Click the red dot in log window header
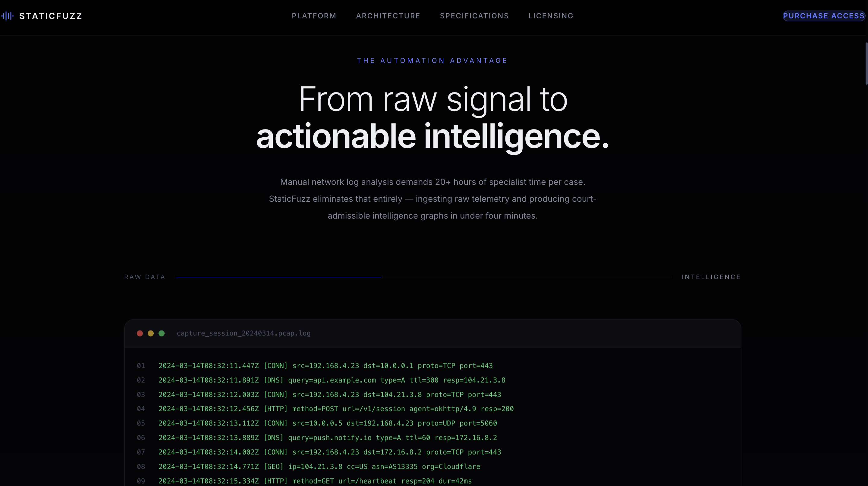The width and height of the screenshot is (868, 486). (140, 333)
